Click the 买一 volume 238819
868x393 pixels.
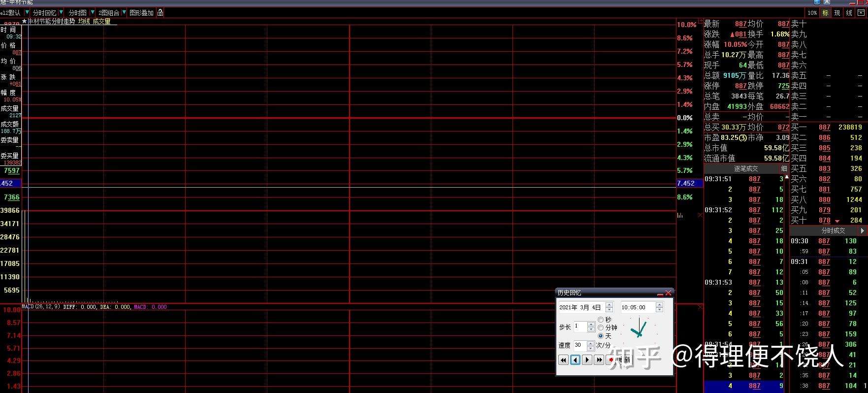pos(850,127)
